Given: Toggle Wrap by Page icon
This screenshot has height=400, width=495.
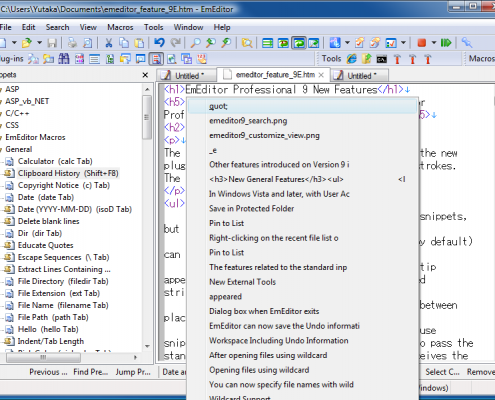Looking at the screenshot, I should [x=314, y=43].
